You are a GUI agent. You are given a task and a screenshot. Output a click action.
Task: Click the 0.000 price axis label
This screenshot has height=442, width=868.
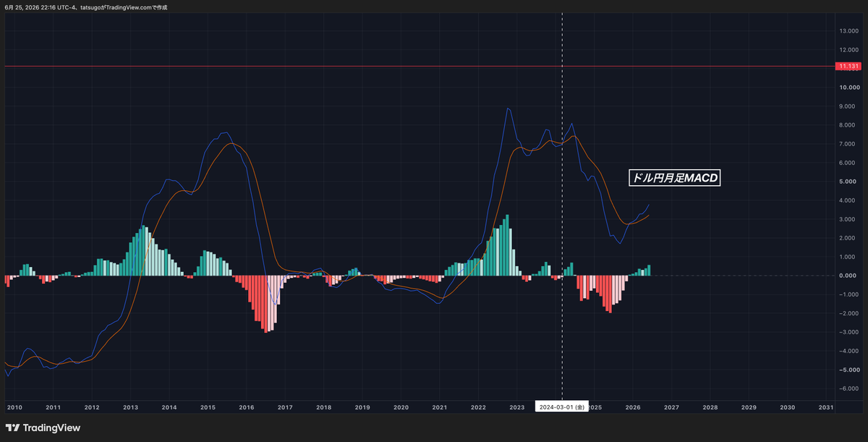click(x=848, y=276)
